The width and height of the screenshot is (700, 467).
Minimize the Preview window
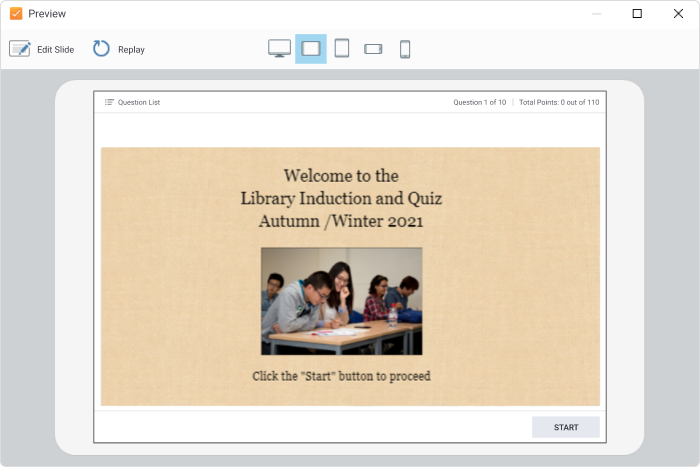(x=596, y=14)
